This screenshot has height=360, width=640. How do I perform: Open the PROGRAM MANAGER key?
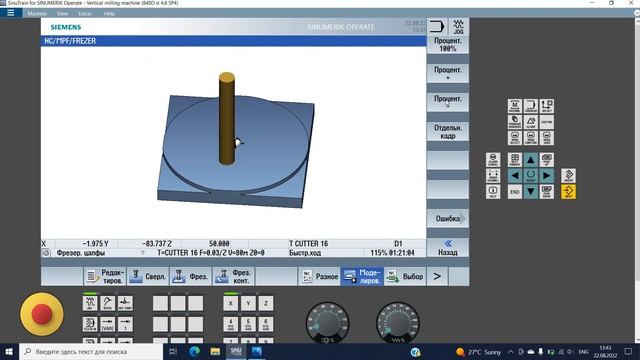click(515, 122)
